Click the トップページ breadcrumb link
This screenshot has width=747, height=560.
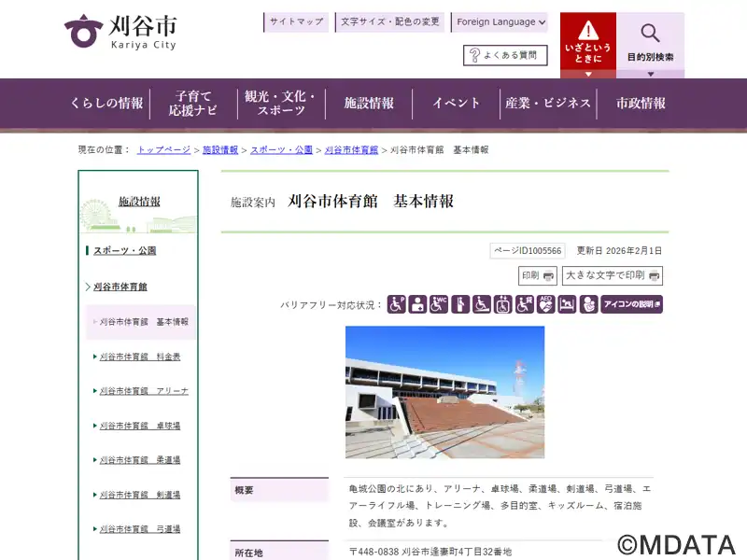(x=163, y=149)
